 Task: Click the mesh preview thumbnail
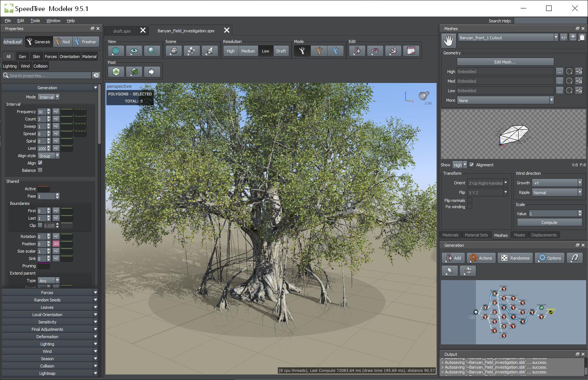coord(513,134)
